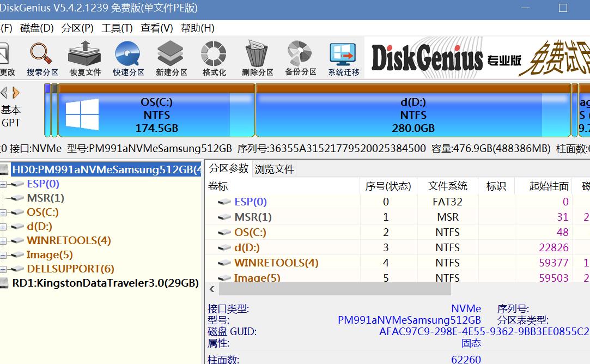The image size is (590, 364).
Task: Click the DiskGenius 专业版 banner
Action: tap(477, 58)
